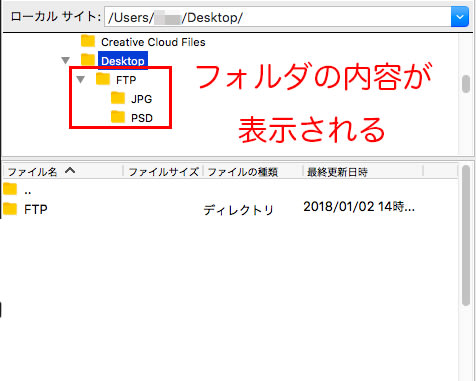Sort by ファイルサイズ column header
This screenshot has height=381, width=476.
point(163,172)
